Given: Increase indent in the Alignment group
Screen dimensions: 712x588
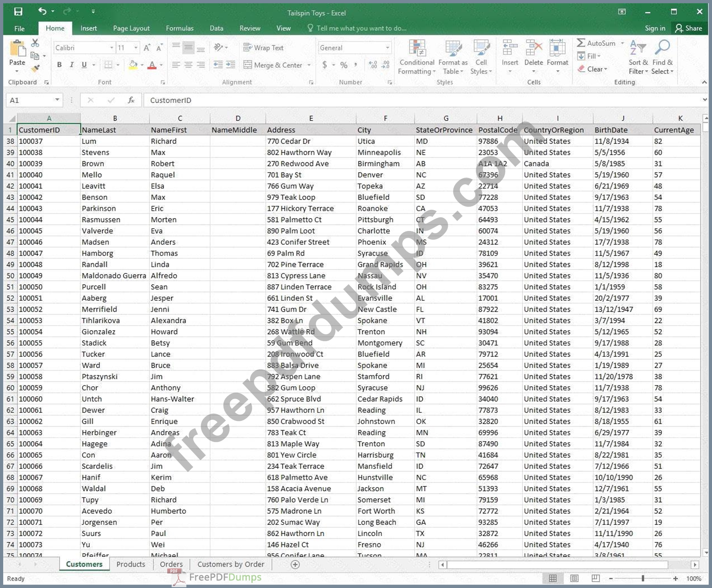Looking at the screenshot, I should [x=230, y=65].
